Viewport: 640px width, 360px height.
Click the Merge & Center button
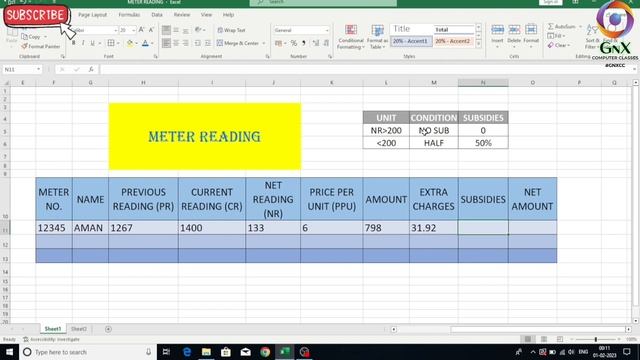238,43
